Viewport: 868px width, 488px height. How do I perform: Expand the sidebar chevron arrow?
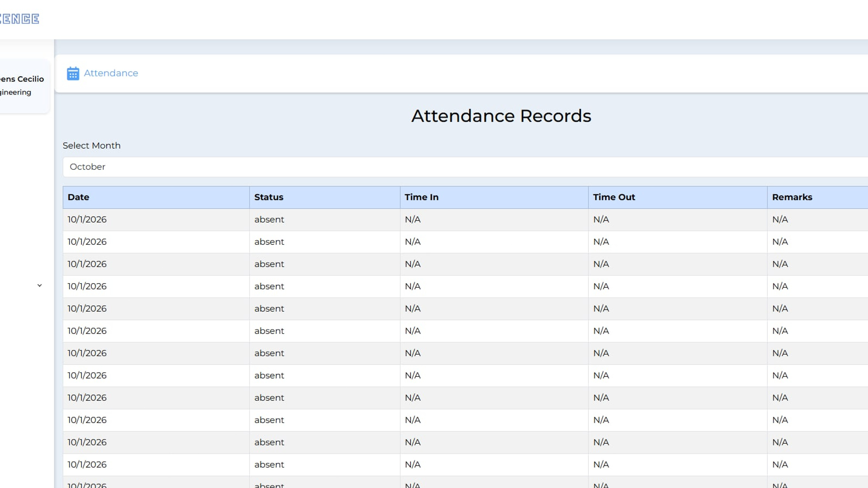coord(40,286)
